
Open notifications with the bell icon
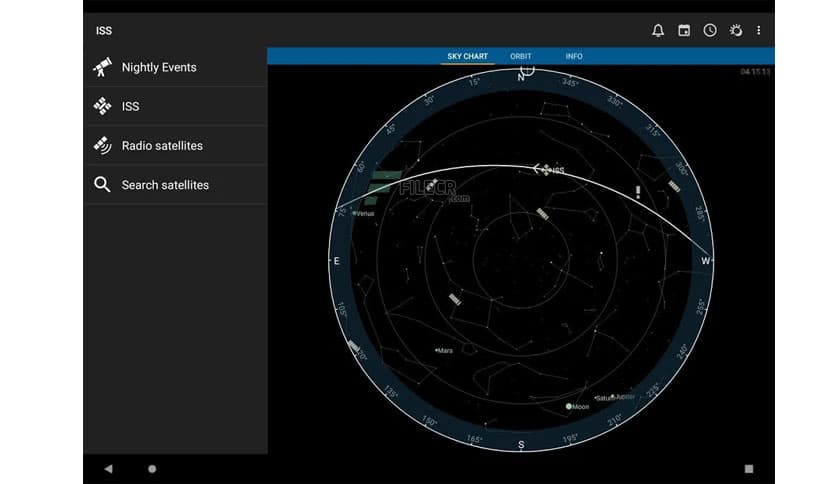click(658, 30)
